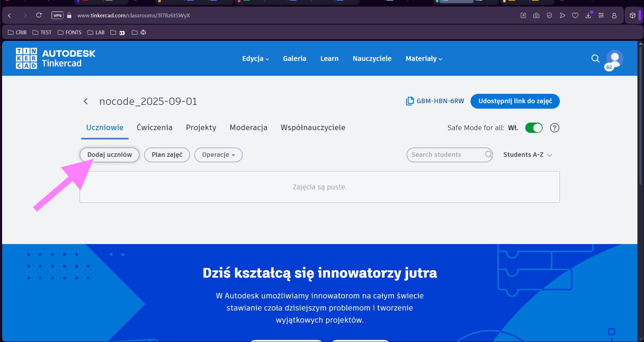Switch to the Ćwiczenia tab
This screenshot has width=644, height=342.
(x=154, y=127)
